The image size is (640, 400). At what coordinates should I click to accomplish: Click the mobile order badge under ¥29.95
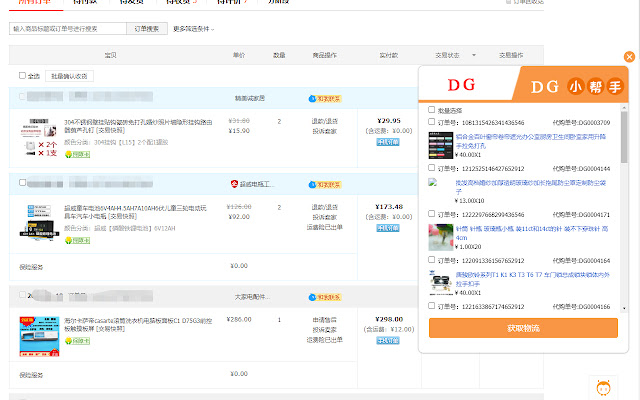(388, 142)
